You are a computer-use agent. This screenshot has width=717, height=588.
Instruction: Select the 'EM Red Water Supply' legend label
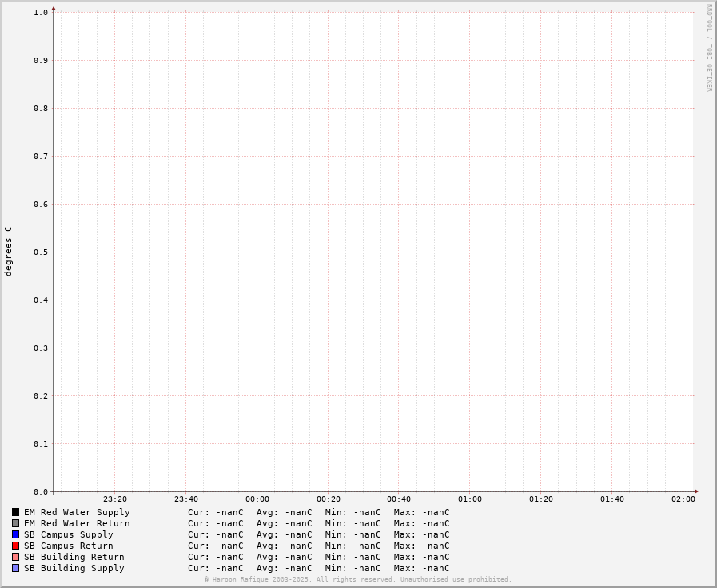(77, 512)
